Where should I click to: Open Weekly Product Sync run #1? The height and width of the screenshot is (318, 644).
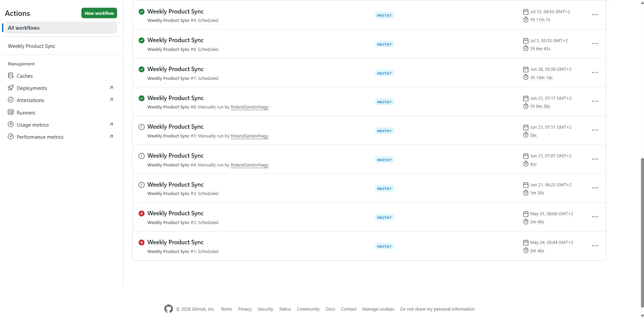pos(175,242)
